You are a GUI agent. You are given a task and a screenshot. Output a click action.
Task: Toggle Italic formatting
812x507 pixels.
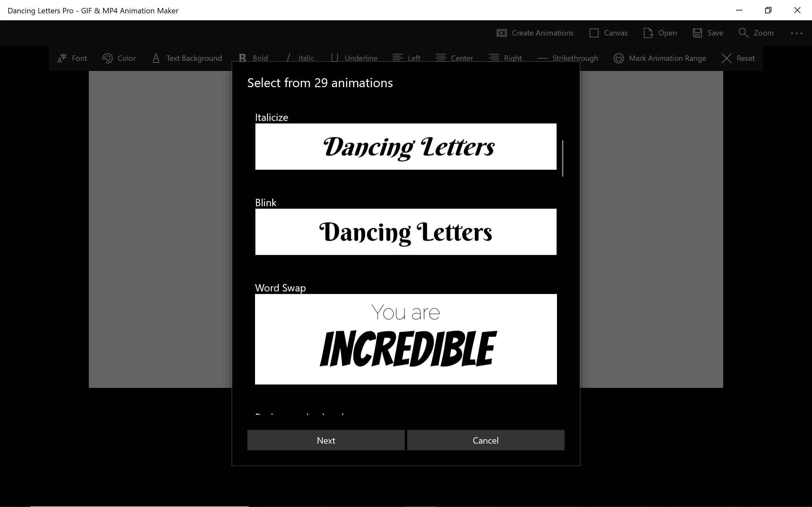pyautogui.click(x=300, y=58)
